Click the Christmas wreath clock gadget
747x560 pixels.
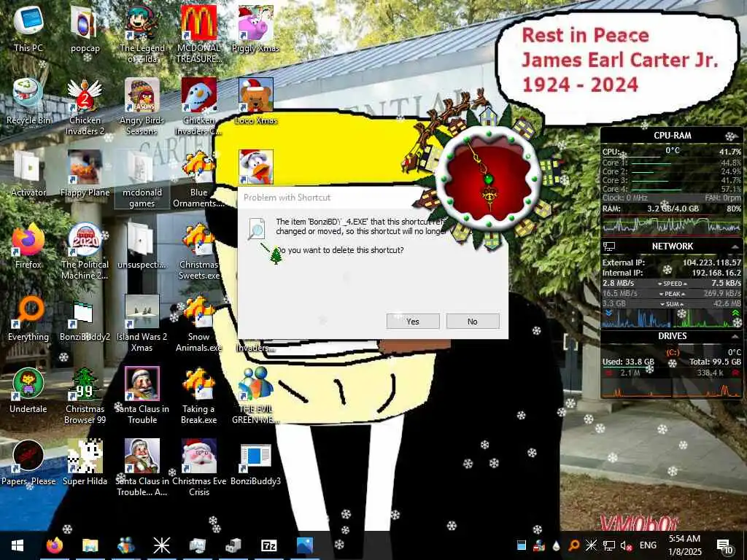pyautogui.click(x=488, y=179)
